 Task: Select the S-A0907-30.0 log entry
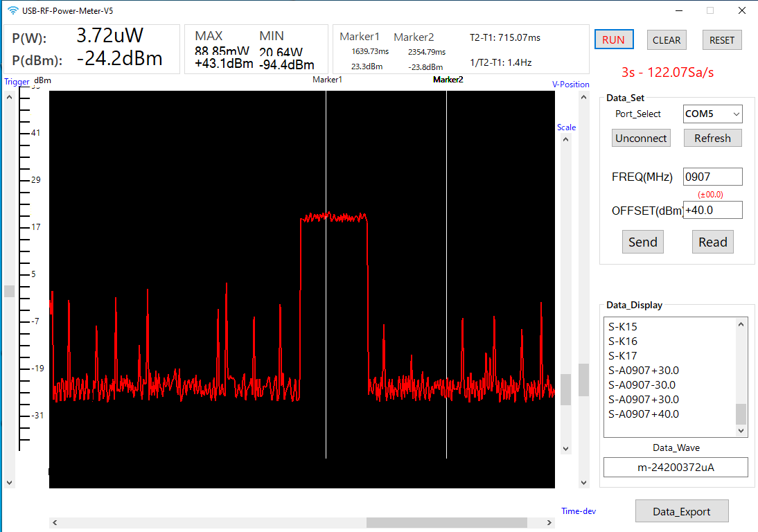point(642,384)
